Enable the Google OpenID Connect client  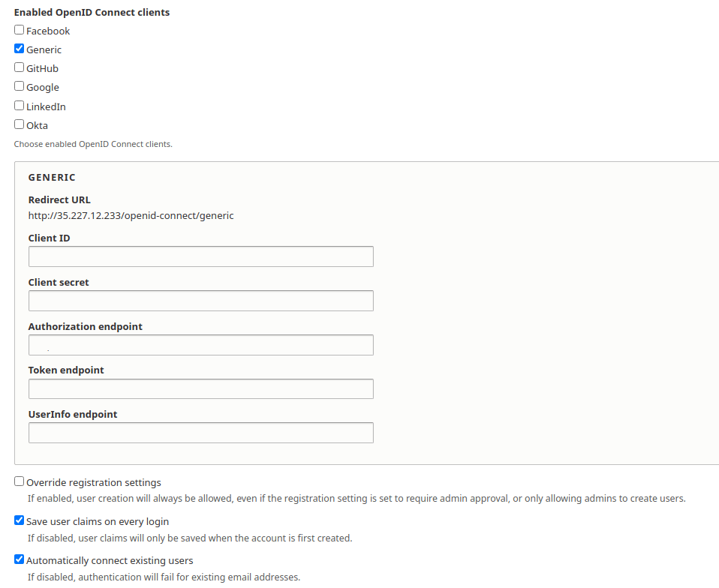click(19, 86)
